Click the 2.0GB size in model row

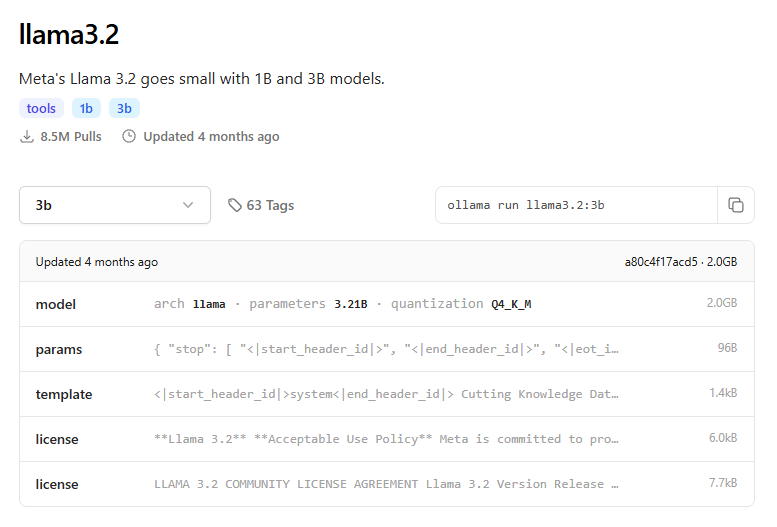coord(722,303)
